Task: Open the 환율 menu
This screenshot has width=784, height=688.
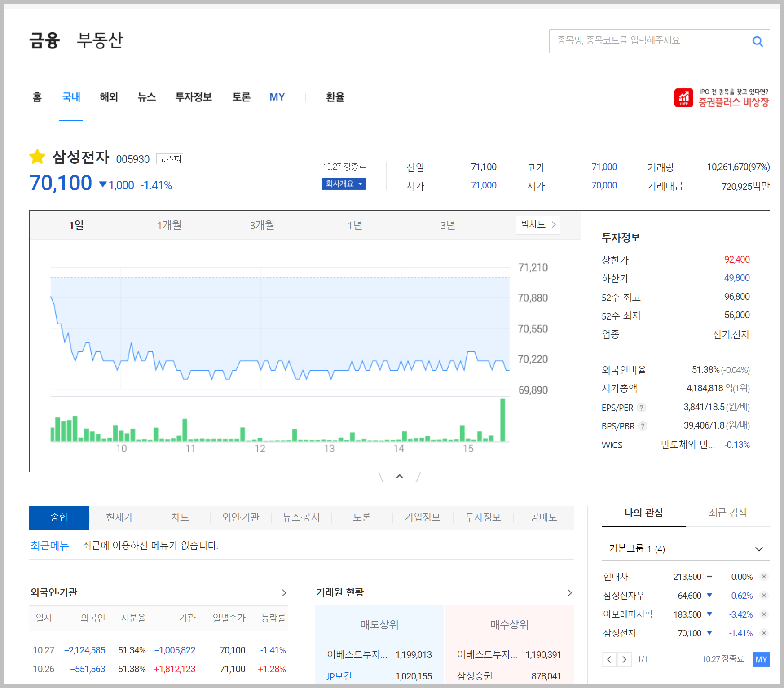Action: point(335,97)
